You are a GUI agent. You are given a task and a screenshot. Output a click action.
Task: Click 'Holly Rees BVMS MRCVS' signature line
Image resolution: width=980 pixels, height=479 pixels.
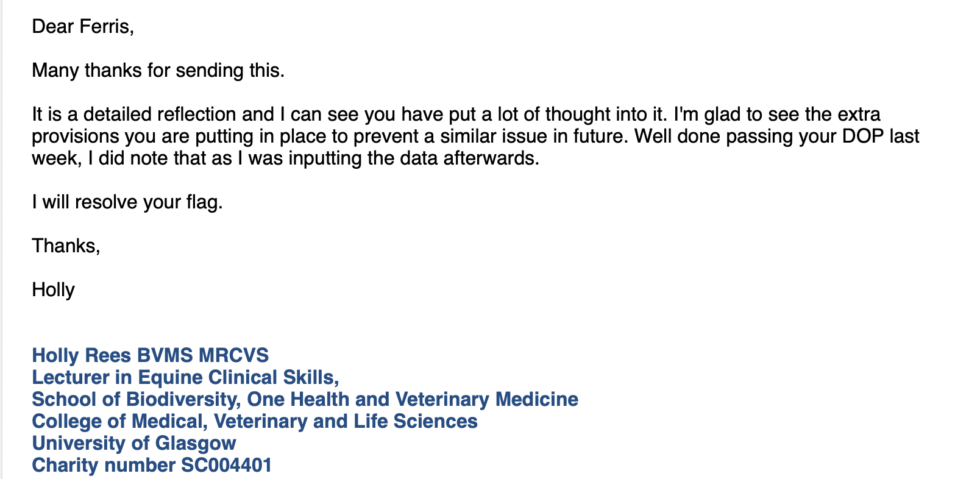[151, 355]
